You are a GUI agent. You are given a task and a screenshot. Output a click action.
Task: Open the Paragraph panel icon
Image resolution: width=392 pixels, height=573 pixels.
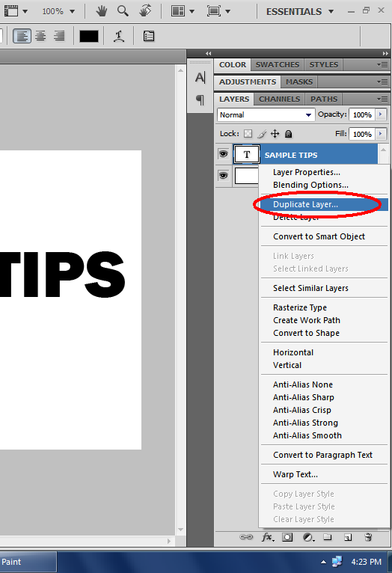tap(200, 99)
